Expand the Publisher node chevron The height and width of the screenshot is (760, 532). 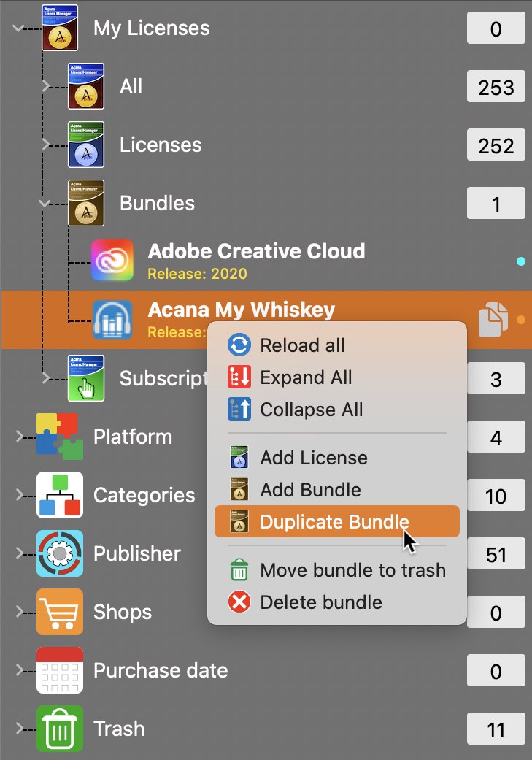(x=20, y=553)
